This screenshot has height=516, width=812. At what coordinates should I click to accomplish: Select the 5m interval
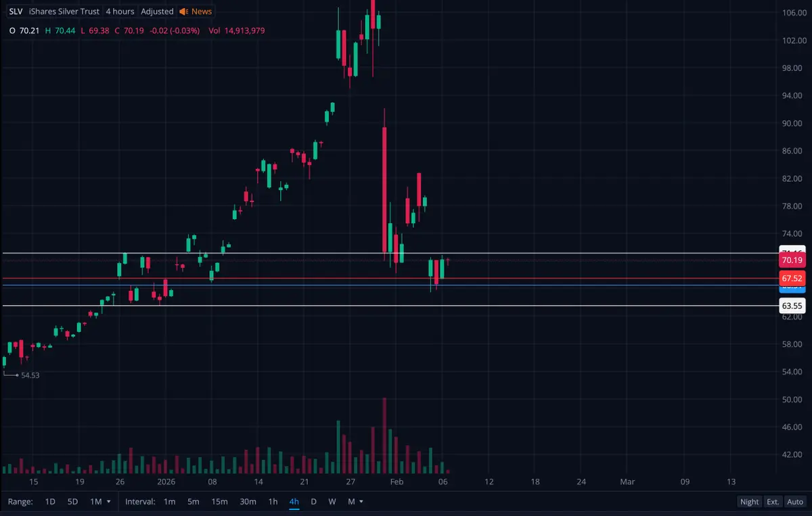coord(194,502)
